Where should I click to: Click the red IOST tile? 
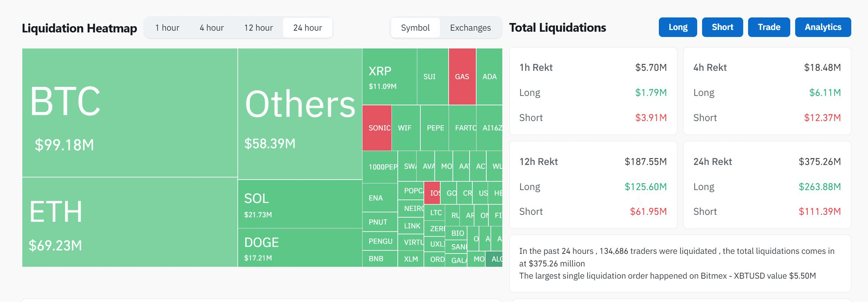(x=432, y=193)
